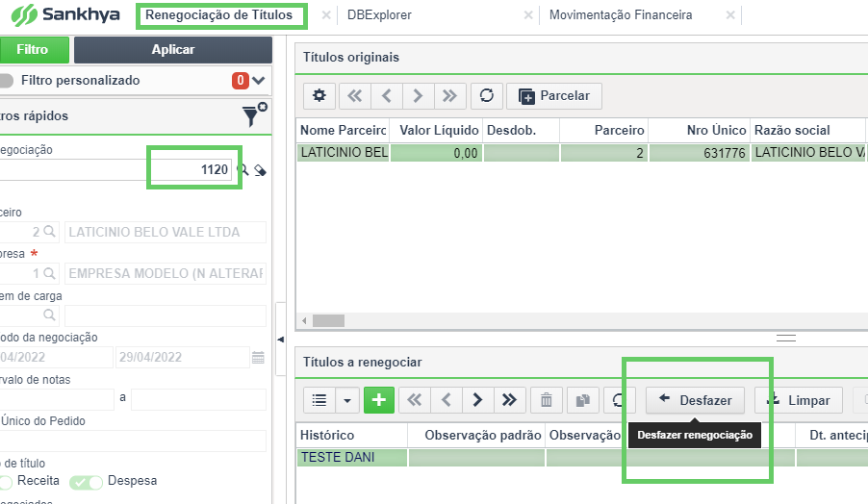868x504 pixels.
Task: Select cell with Nro Único 631776
Action: coord(700,153)
